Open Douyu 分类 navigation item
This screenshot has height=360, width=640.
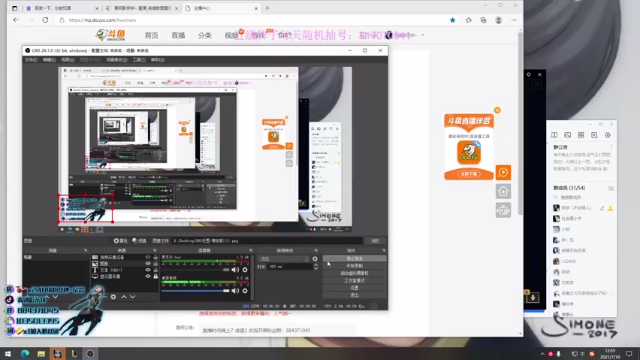click(204, 36)
